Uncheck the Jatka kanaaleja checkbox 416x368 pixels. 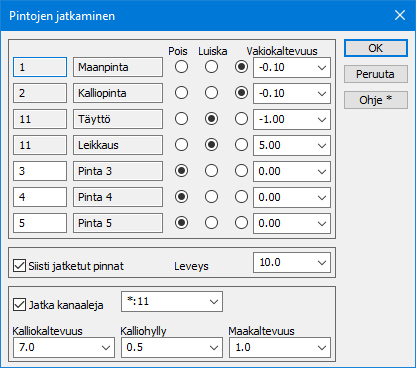19,305
